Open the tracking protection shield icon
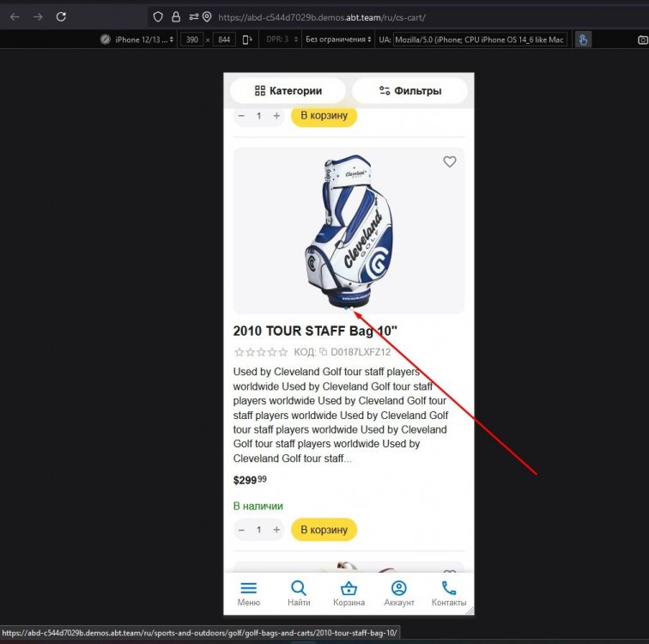649x644 pixels. click(158, 17)
